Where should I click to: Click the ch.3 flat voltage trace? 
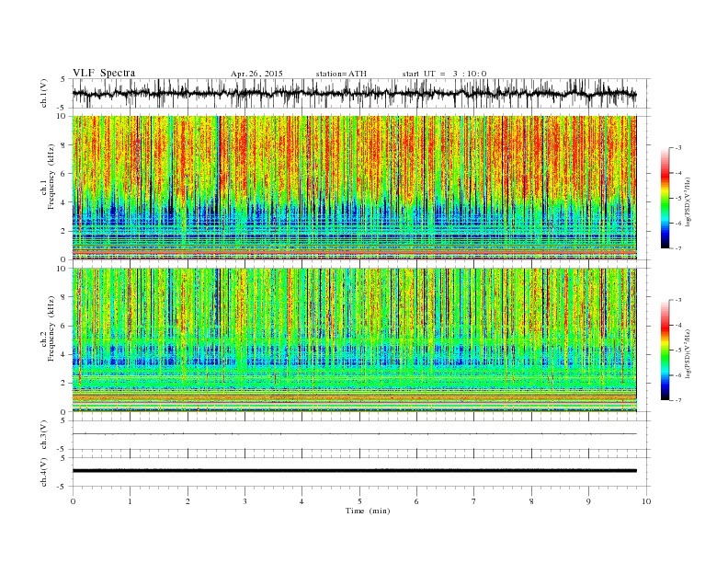(x=354, y=434)
